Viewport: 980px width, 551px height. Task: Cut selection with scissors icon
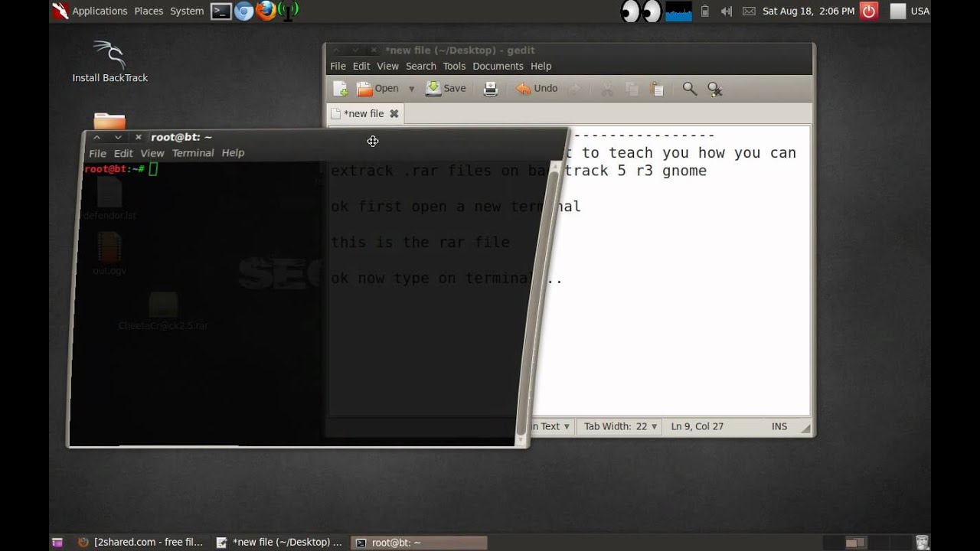[607, 89]
